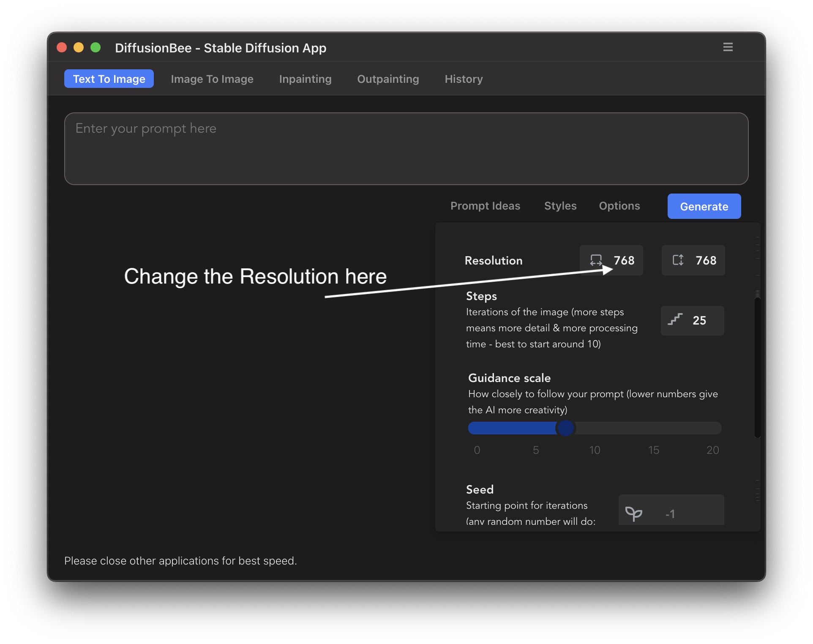Open Prompt Ideas
Viewport: 813px width, 644px height.
click(x=485, y=206)
